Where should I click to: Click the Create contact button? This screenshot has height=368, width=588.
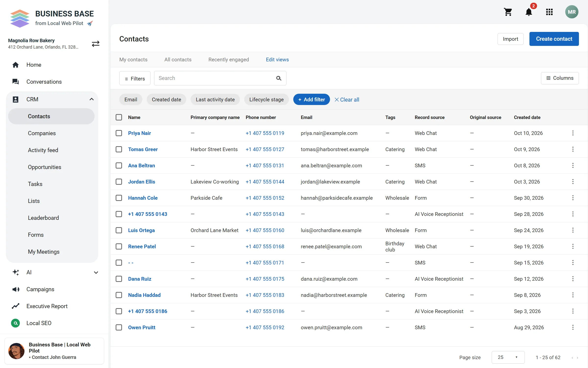point(554,39)
